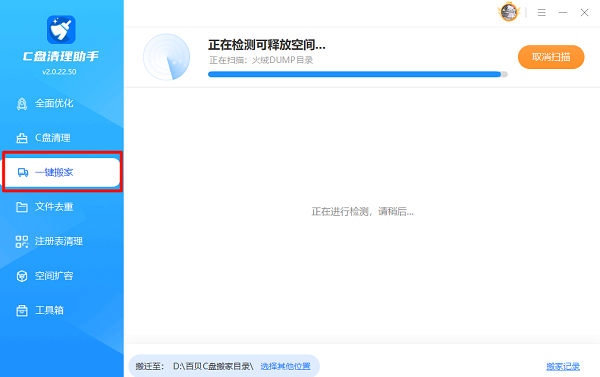The width and height of the screenshot is (600, 377).
Task: Close the application window
Action: [x=584, y=13]
